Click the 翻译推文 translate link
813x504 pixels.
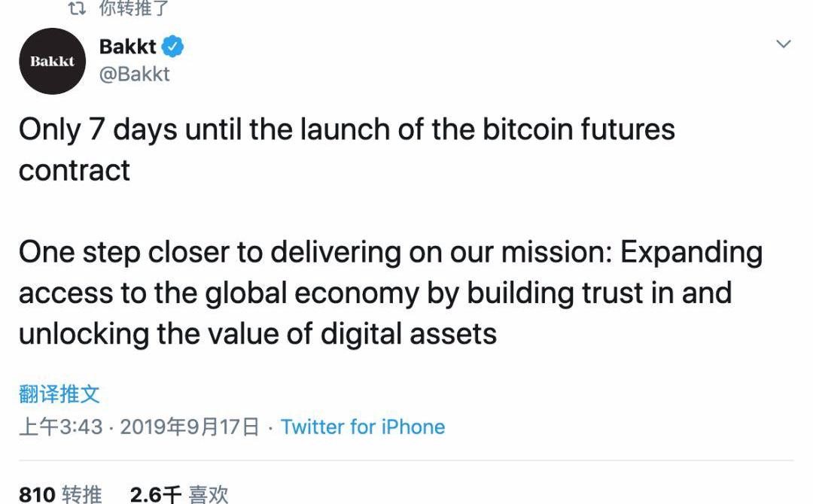59,394
